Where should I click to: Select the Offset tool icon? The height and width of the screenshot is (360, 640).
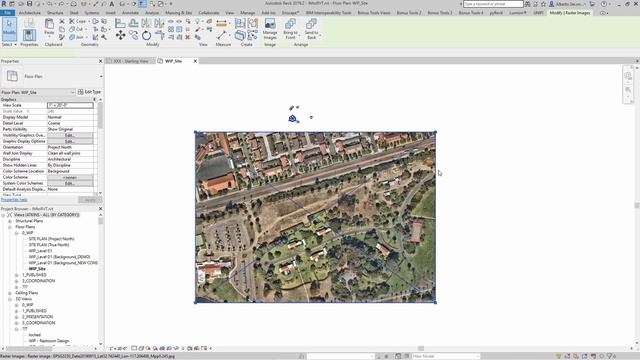(x=133, y=23)
